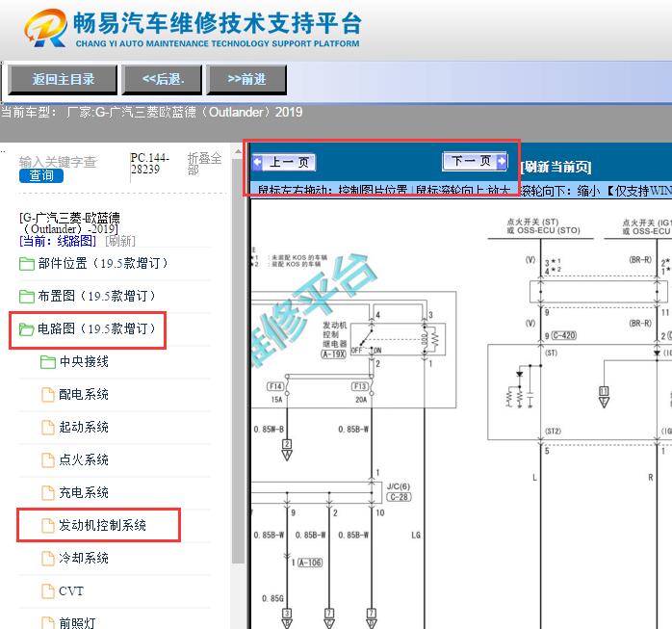Open the 起动系统 diagram page
Viewport: 672px width, 629px height.
84,427
